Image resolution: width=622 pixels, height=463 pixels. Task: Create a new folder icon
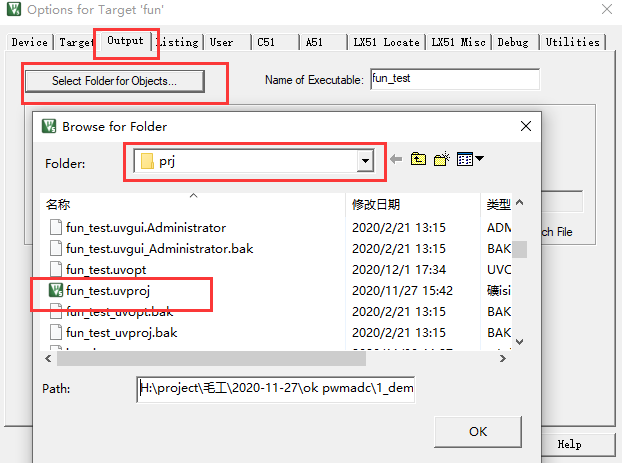pyautogui.click(x=442, y=159)
